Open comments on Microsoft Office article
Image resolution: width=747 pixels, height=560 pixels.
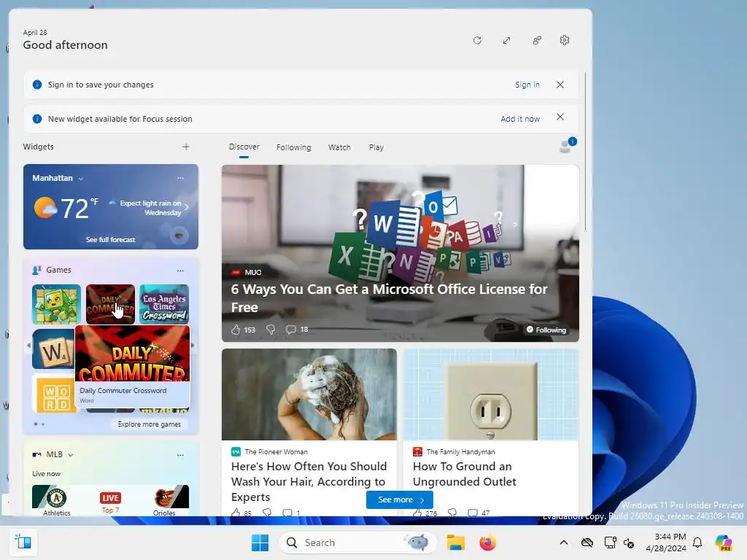point(297,330)
